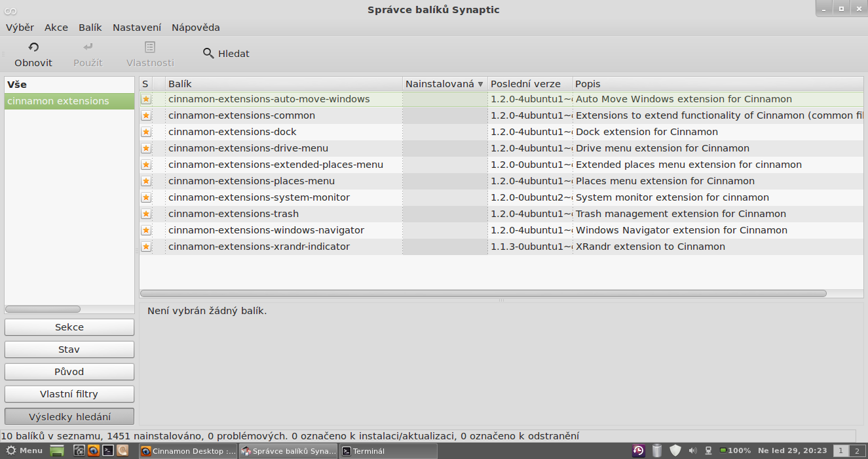This screenshot has width=868, height=459.
Task: Sort by Poslední verze column header
Action: click(529, 84)
